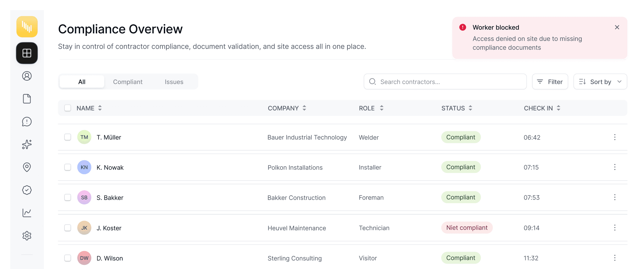
Task: Click the DW avatar for D. Wilson
Action: click(x=84, y=258)
